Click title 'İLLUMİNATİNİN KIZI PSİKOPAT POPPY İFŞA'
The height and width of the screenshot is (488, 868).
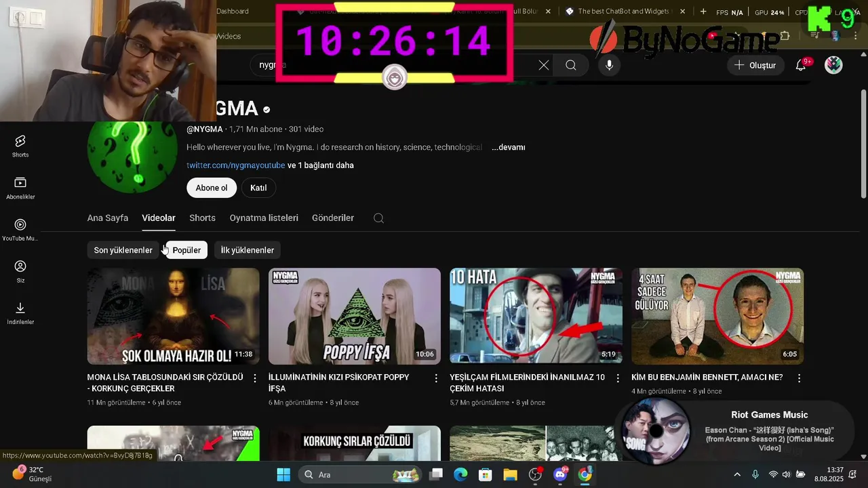[x=339, y=383]
